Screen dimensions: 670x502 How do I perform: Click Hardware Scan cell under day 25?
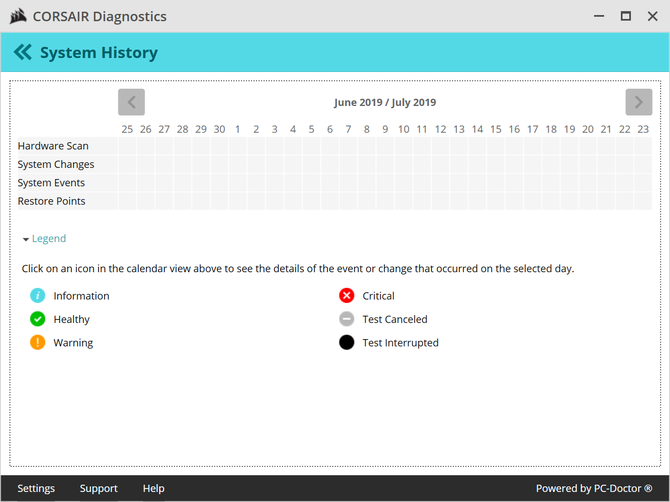point(127,146)
